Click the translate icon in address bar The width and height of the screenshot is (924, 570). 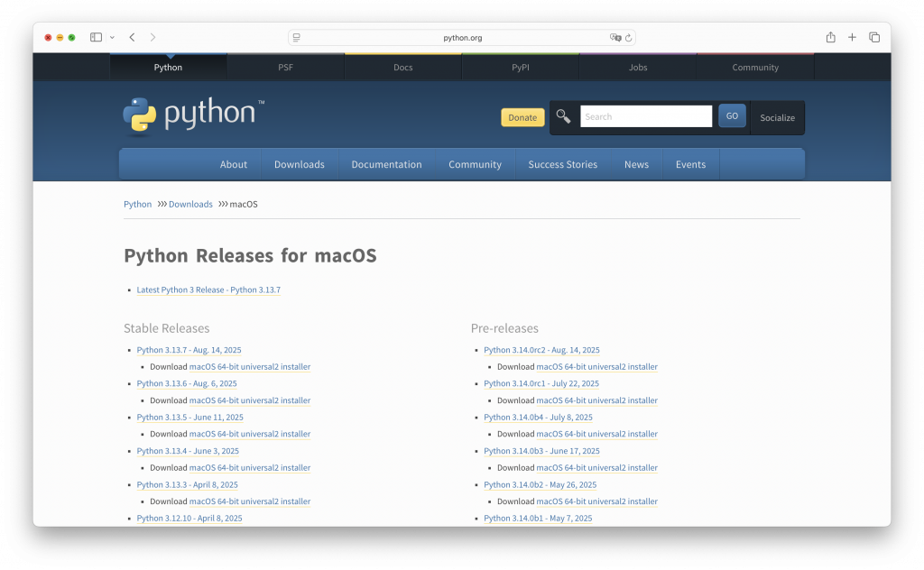pos(615,38)
